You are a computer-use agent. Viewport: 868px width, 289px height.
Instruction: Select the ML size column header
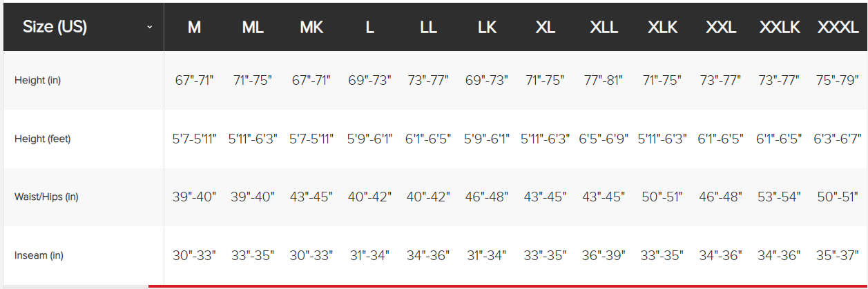pyautogui.click(x=253, y=28)
